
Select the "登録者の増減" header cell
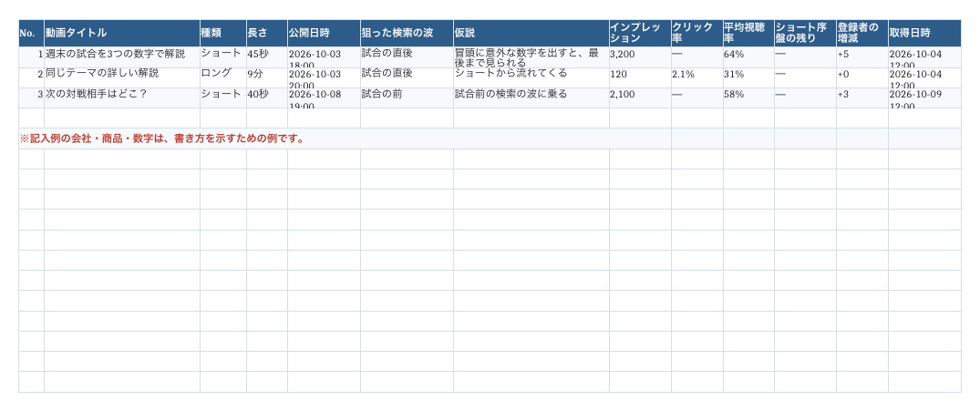(x=861, y=33)
